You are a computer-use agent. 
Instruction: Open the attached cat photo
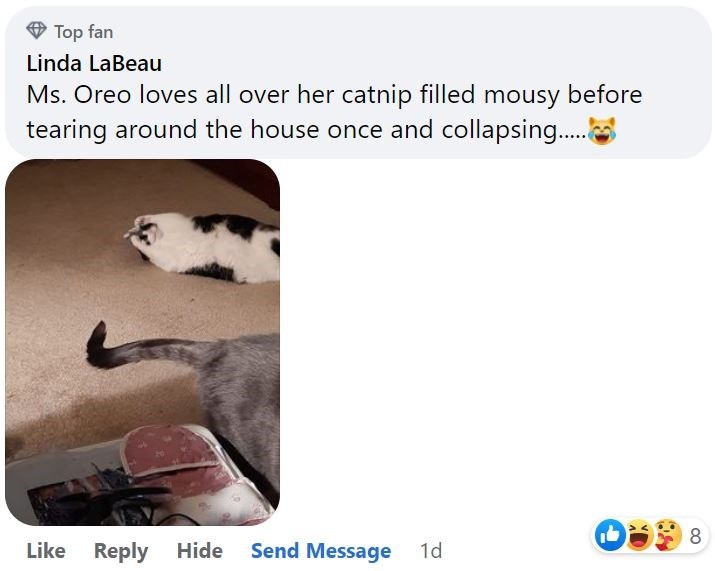pos(142,342)
